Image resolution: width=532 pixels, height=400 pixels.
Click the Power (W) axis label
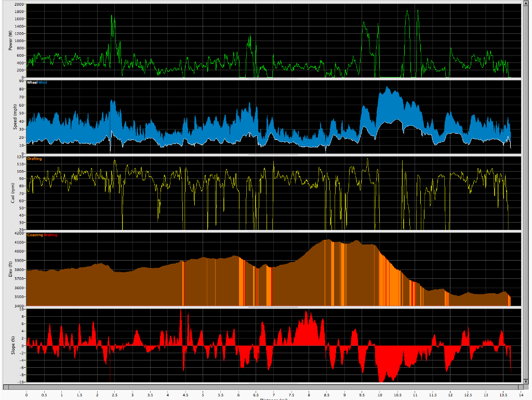coord(10,40)
